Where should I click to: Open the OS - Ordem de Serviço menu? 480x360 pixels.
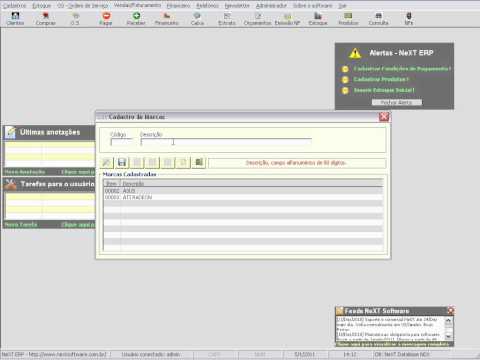[83, 6]
